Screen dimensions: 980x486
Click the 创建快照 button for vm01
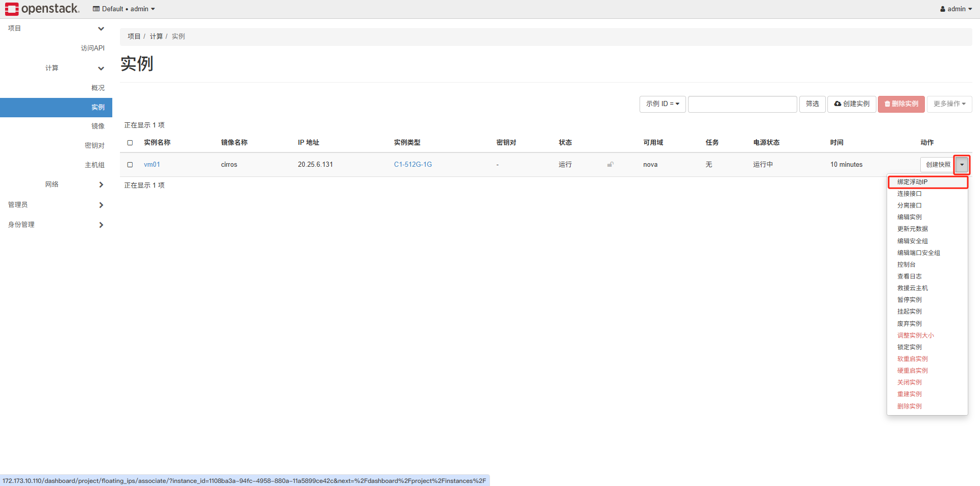(938, 165)
